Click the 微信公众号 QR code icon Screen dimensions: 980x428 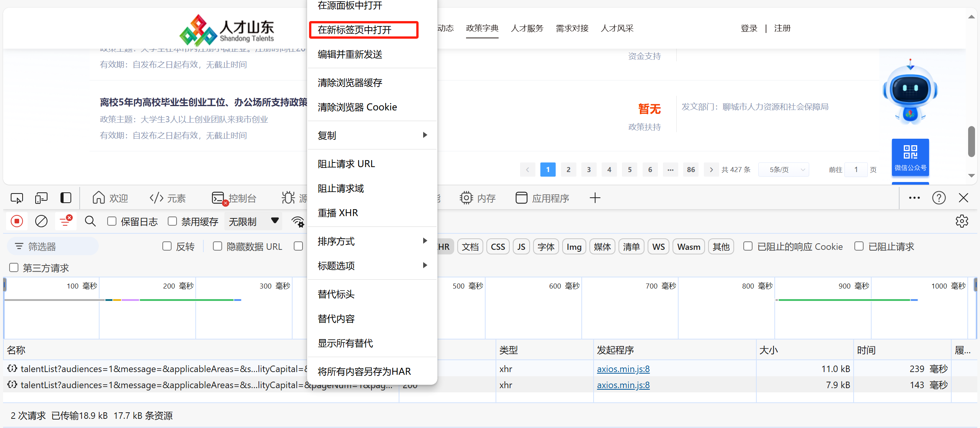pos(910,157)
